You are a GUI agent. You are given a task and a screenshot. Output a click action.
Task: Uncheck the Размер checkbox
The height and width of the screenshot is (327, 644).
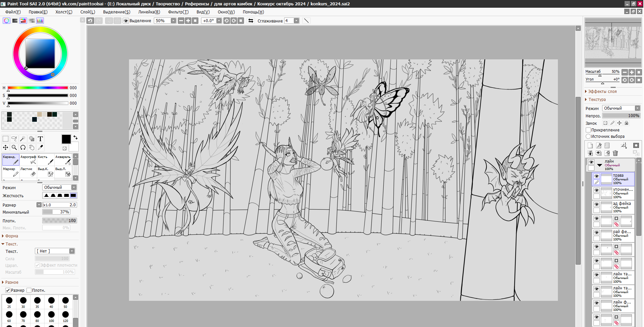pyautogui.click(x=8, y=290)
